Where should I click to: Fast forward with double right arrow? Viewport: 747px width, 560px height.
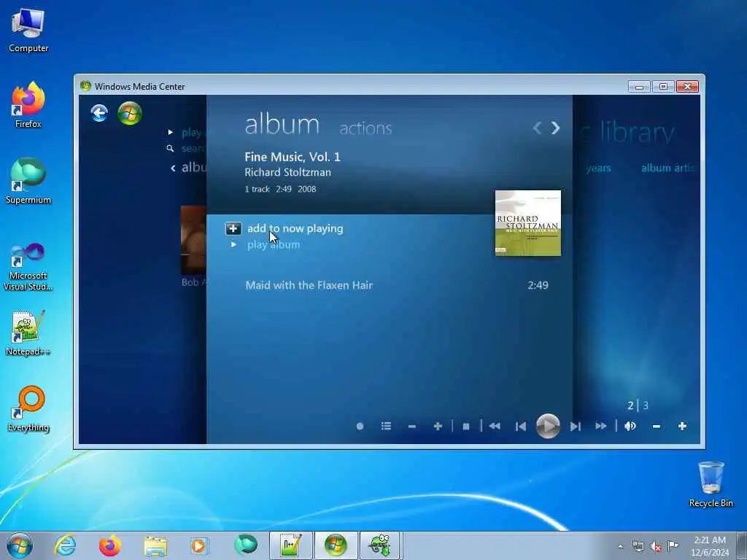(601, 426)
